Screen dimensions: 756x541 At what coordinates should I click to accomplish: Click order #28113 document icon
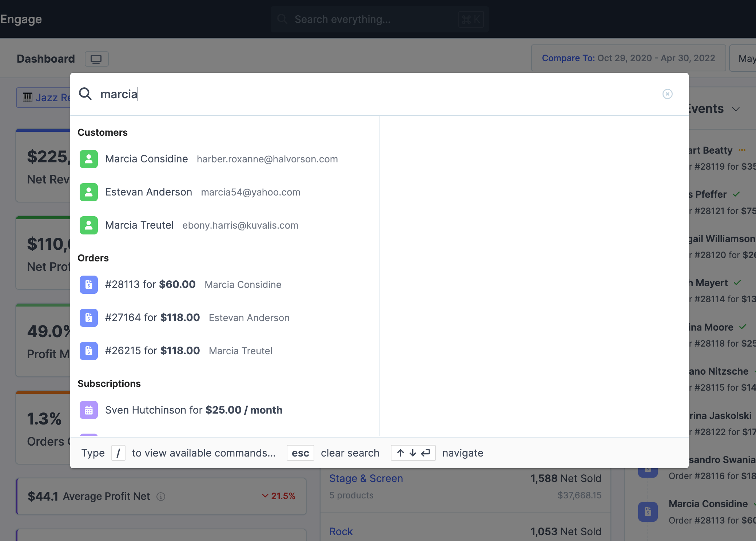(x=88, y=285)
